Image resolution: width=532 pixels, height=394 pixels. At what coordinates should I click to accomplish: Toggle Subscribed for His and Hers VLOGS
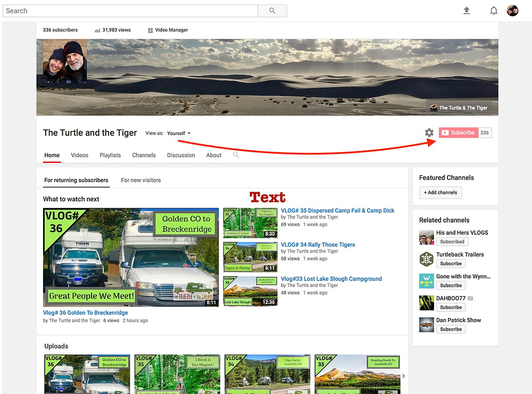pyautogui.click(x=452, y=242)
